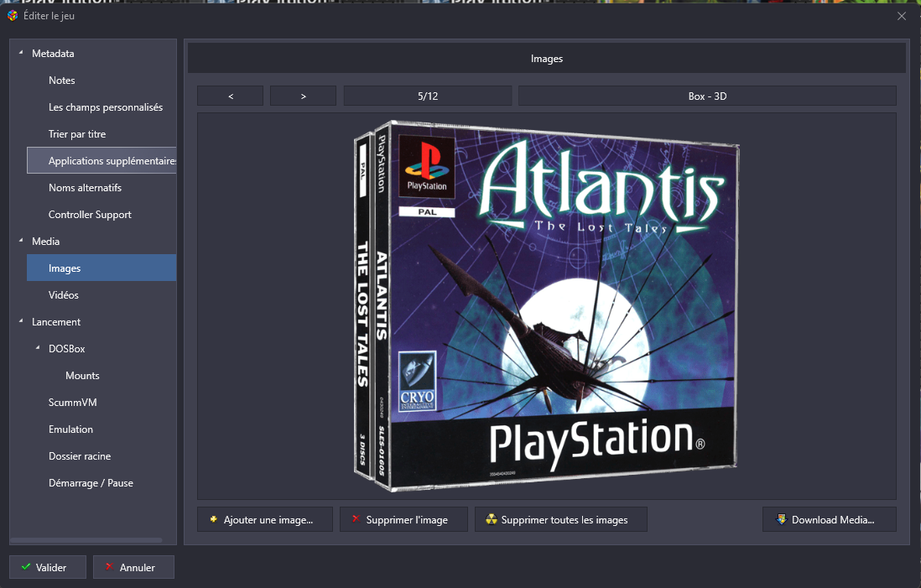
Task: Go to Noms alternatifs
Action: point(86,188)
